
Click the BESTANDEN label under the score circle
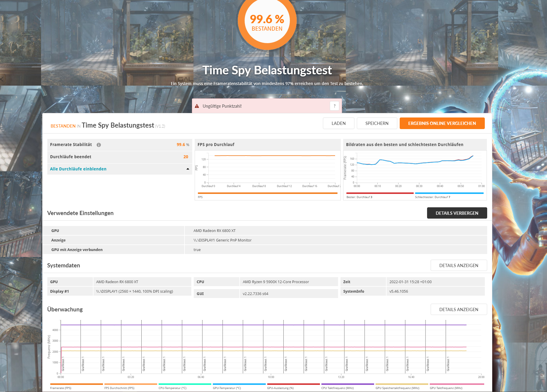(x=267, y=29)
